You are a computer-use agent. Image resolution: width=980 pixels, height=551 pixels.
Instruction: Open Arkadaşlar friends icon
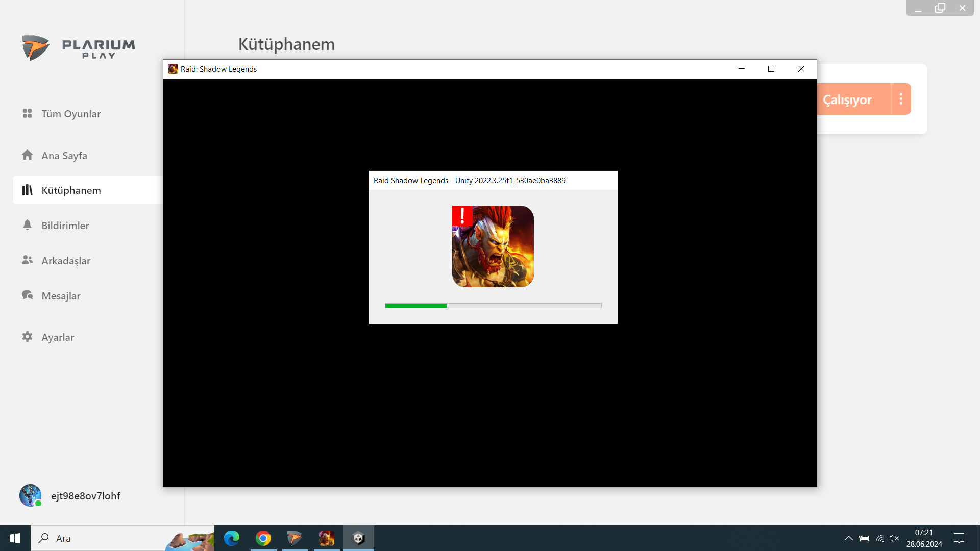pyautogui.click(x=28, y=260)
